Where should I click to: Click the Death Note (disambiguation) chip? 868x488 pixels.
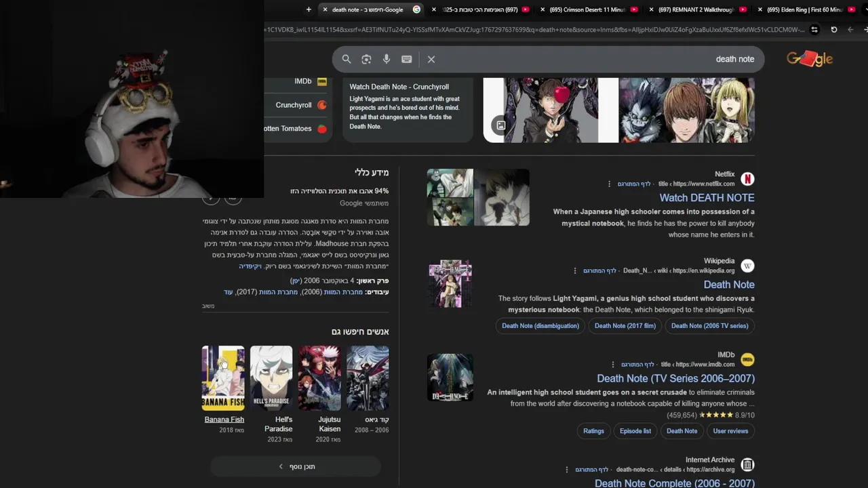(540, 326)
